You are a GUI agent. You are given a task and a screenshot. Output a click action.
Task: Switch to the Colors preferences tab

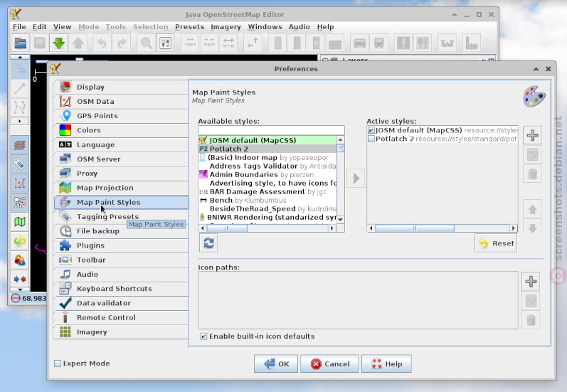pos(121,130)
